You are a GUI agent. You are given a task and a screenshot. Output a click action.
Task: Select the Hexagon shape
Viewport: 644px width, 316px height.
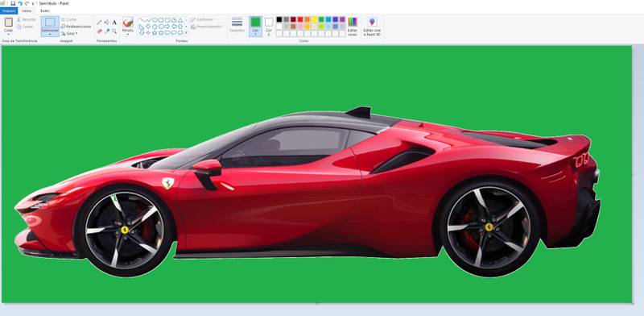click(x=161, y=27)
